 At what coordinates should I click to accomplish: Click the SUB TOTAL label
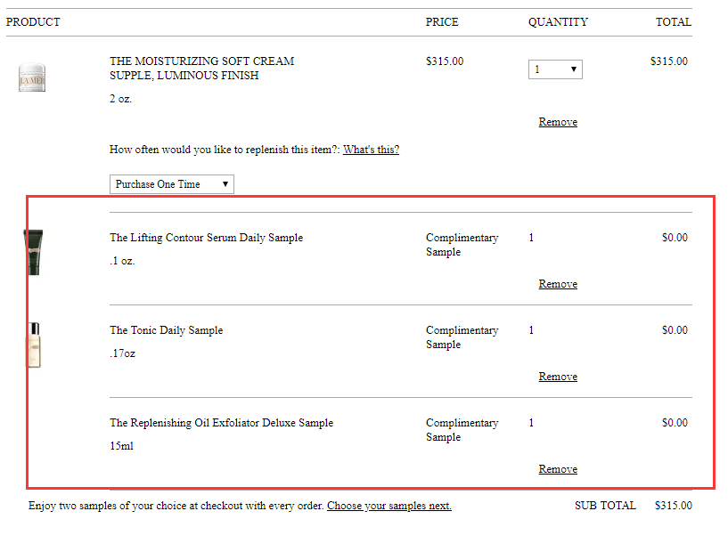pyautogui.click(x=605, y=506)
